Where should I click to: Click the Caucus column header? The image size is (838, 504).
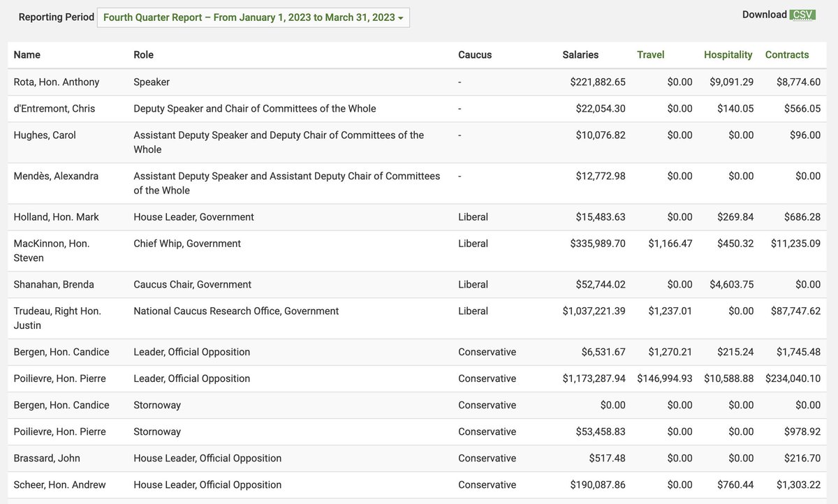(475, 54)
